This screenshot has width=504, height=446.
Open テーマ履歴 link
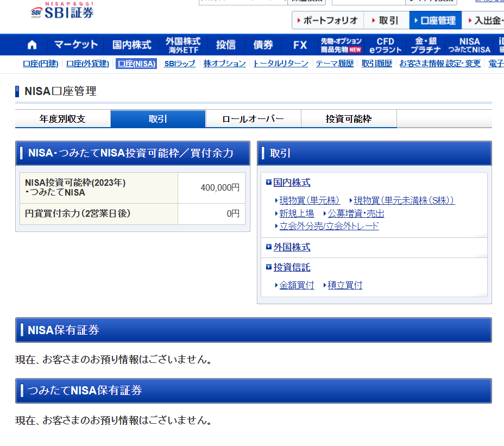335,64
